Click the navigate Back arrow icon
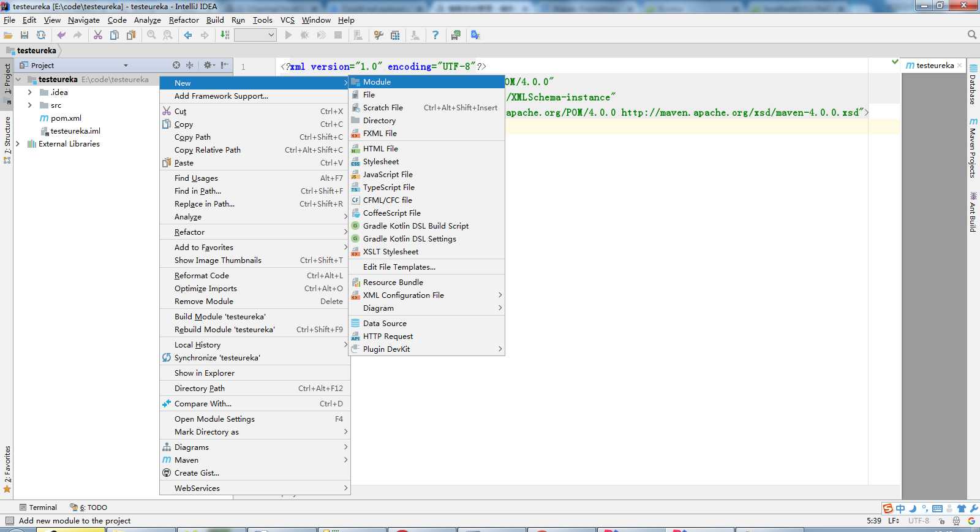Image resolution: width=980 pixels, height=532 pixels. (x=188, y=35)
